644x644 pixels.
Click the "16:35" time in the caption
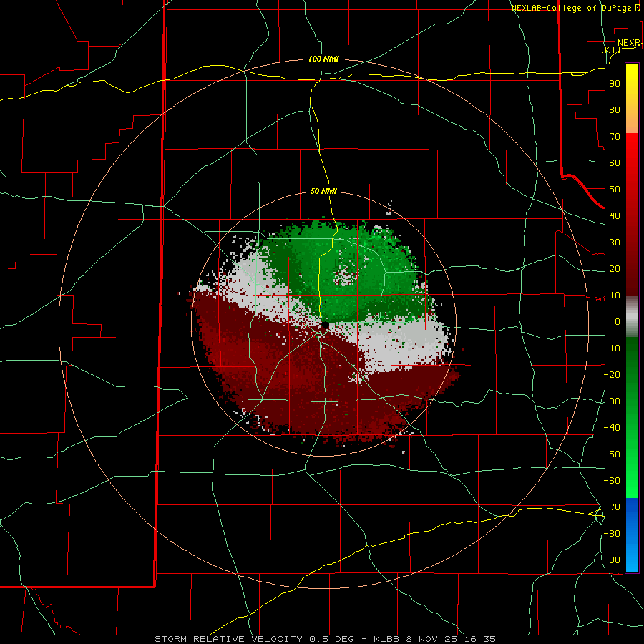[x=479, y=639]
